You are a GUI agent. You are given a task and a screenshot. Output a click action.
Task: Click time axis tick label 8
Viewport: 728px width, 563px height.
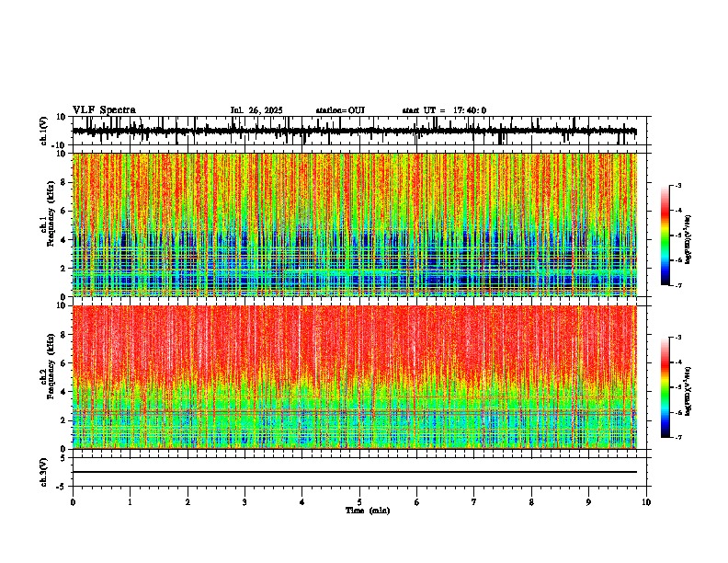[x=531, y=502]
